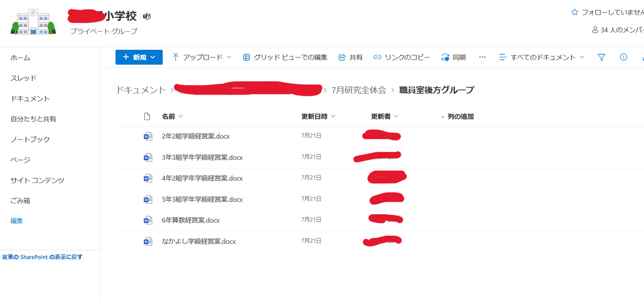Open ドキュメント in the sidebar

(x=30, y=99)
